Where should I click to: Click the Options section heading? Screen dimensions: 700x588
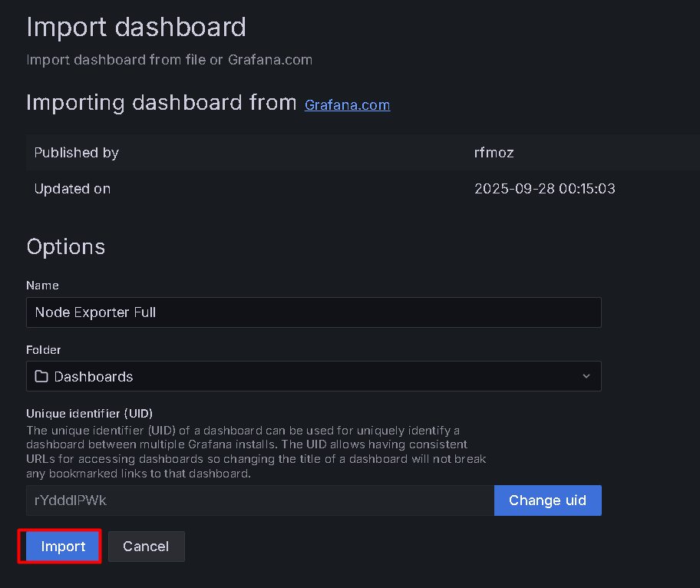point(65,247)
